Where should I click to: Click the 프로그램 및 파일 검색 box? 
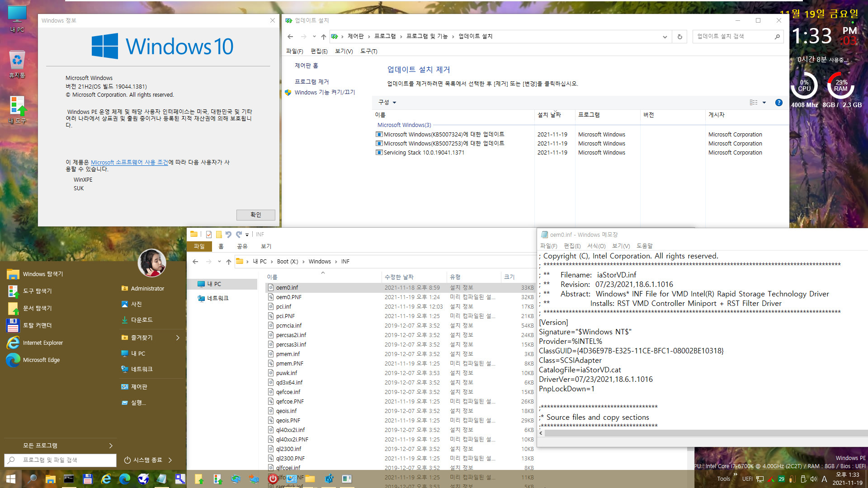pos(60,460)
